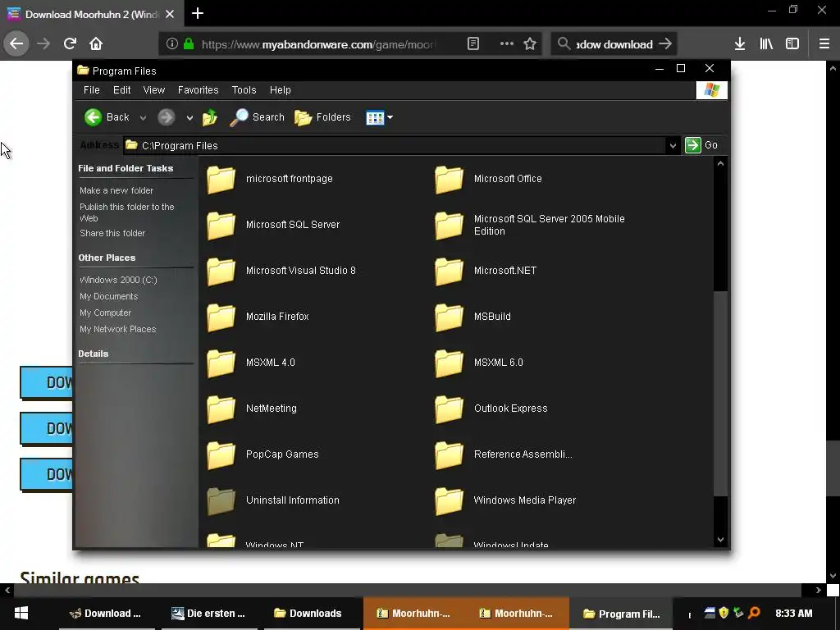Click the Forward arrow in Explorer toolbar
The height and width of the screenshot is (630, 840).
(166, 117)
